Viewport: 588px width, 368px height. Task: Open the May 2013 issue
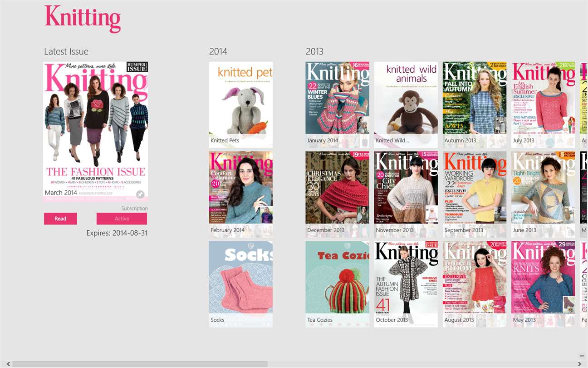pyautogui.click(x=543, y=284)
